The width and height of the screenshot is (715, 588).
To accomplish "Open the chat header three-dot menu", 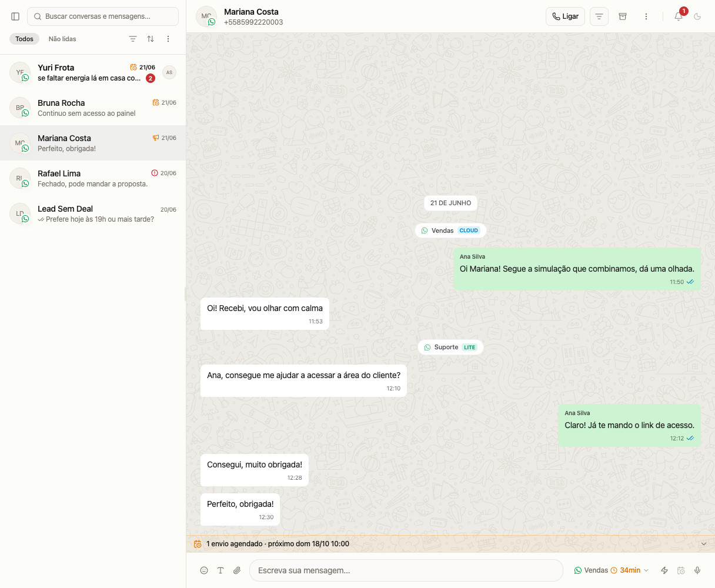I will click(646, 16).
